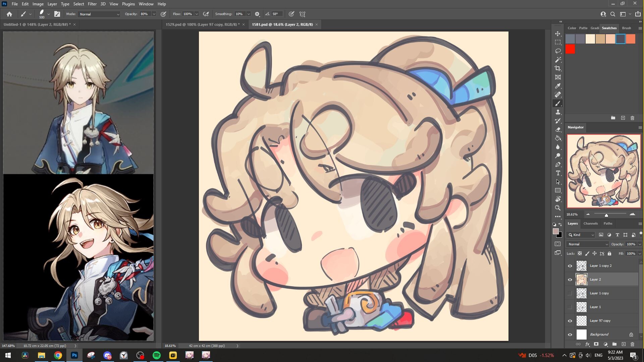The width and height of the screenshot is (644, 362).
Task: Expand the layer blend mode Normal dropdown
Action: click(x=588, y=244)
